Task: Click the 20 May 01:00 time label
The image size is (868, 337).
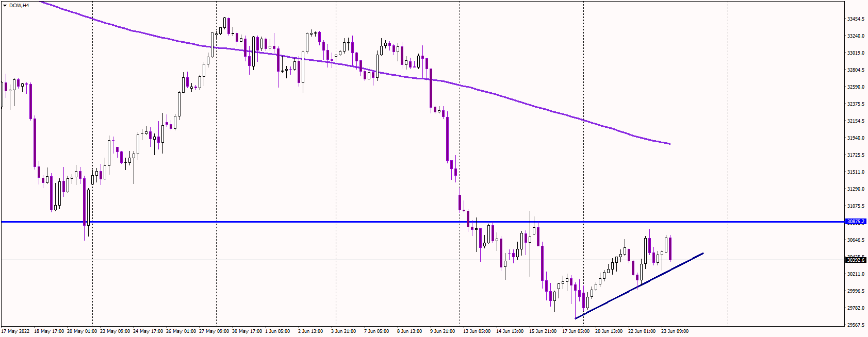Action: coord(82,331)
